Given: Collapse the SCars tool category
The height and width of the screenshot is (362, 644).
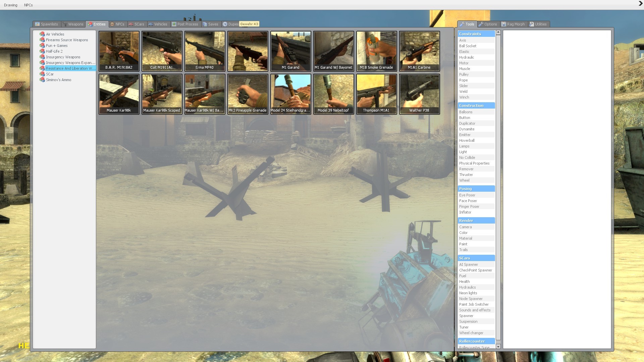Looking at the screenshot, I should point(476,258).
